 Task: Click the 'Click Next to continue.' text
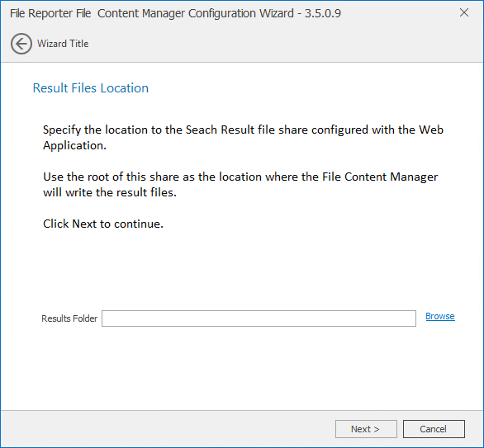pos(103,224)
